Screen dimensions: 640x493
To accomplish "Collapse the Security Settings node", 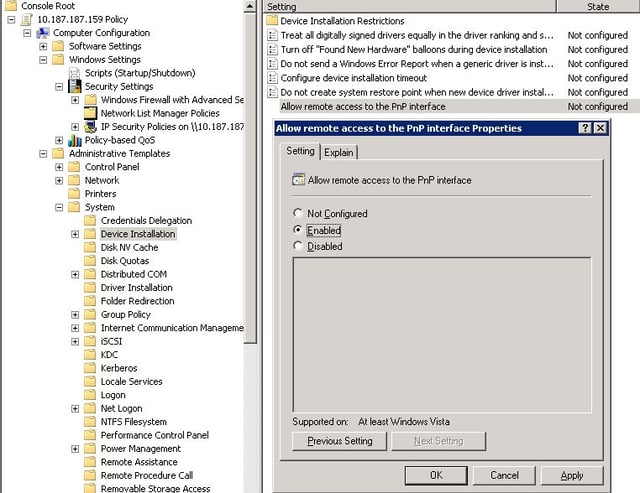I will (59, 87).
